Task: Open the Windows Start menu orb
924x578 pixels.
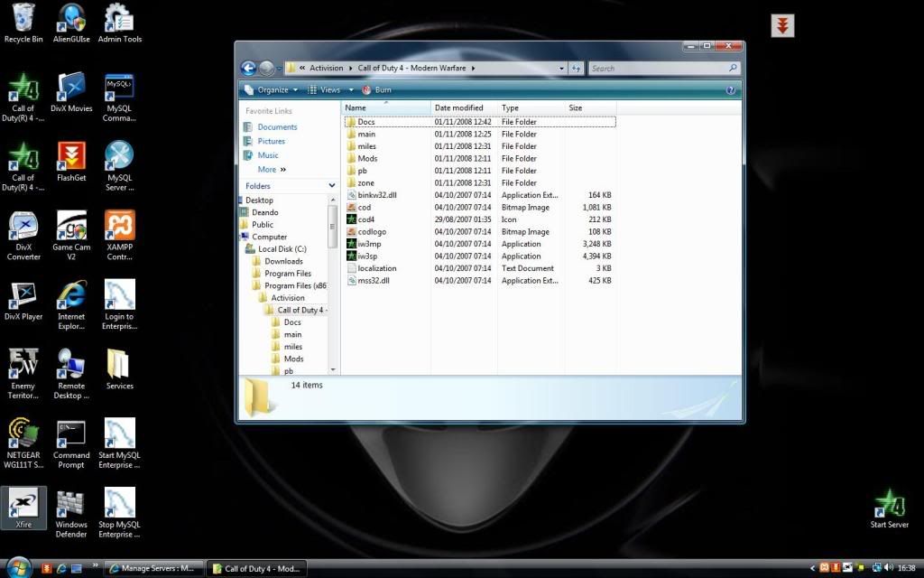Action: tap(18, 568)
